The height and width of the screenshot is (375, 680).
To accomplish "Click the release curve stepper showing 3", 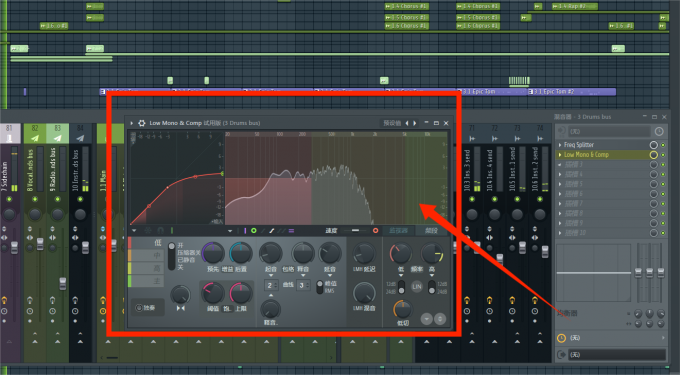I will click(x=304, y=285).
